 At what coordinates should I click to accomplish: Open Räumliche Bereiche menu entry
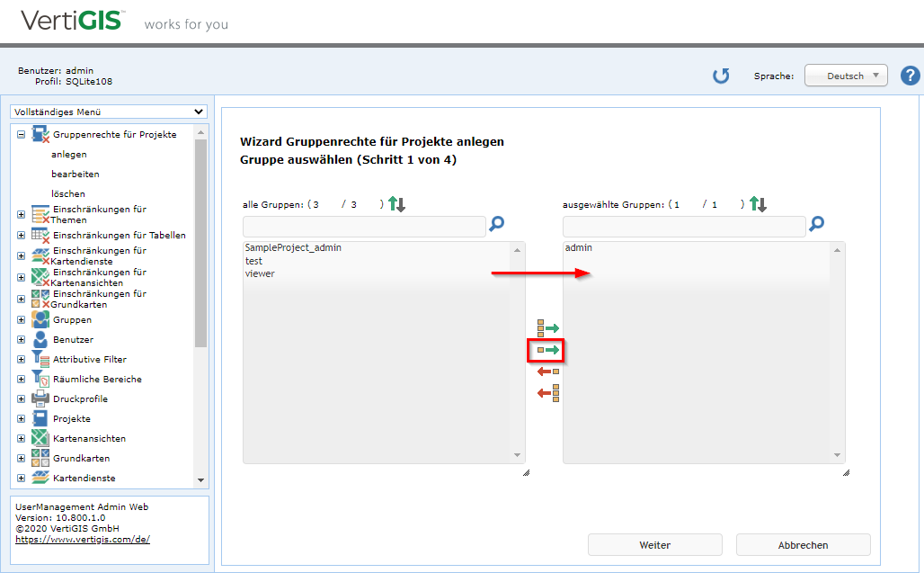97,379
